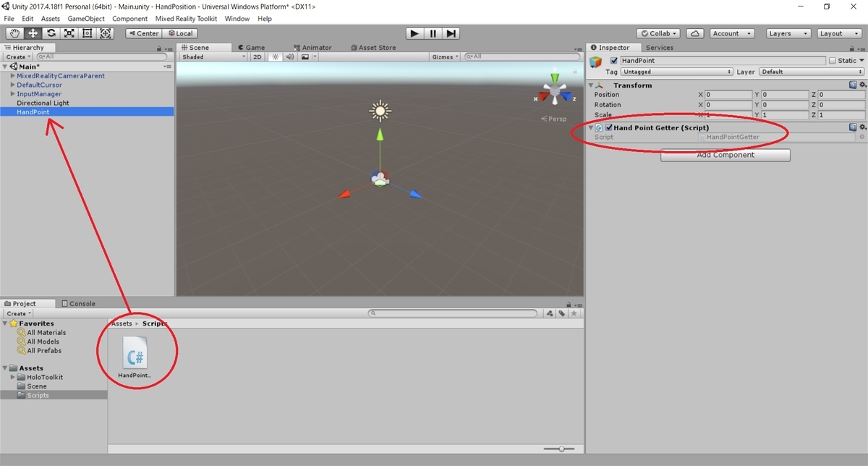Image resolution: width=868 pixels, height=466 pixels.
Task: Open the Account dropdown
Action: (x=731, y=33)
